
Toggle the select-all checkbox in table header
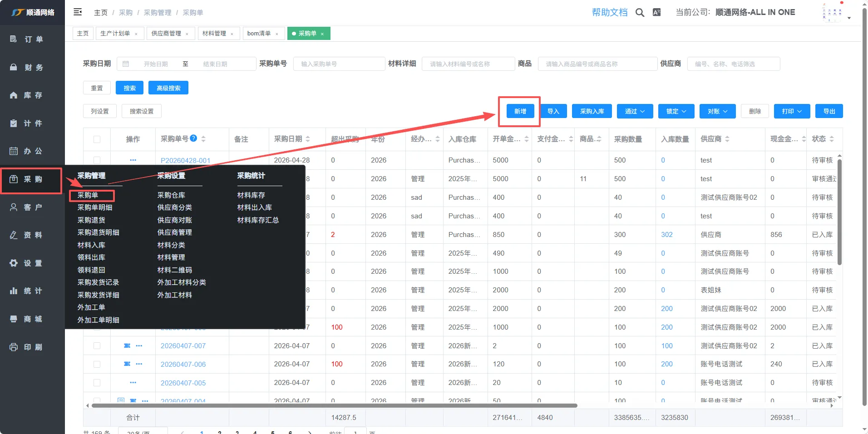click(97, 139)
